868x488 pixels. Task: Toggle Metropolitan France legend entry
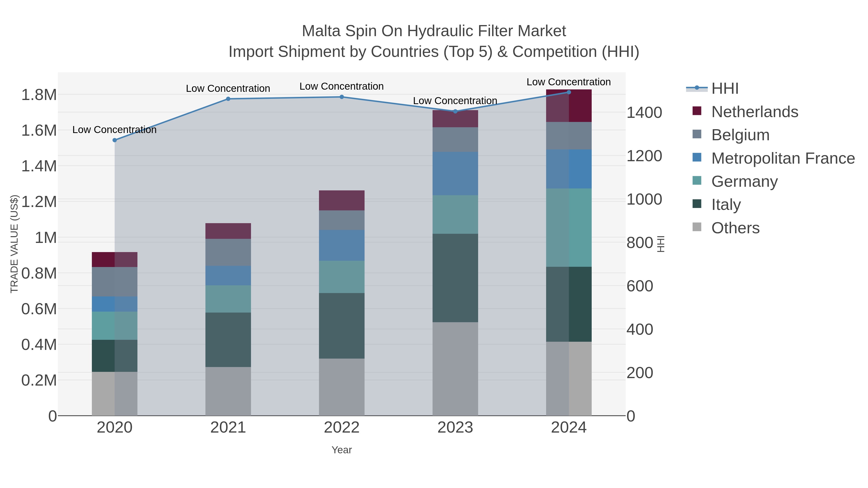click(x=774, y=158)
